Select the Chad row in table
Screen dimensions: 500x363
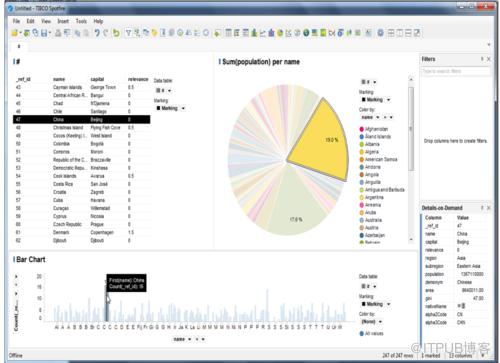coord(81,103)
